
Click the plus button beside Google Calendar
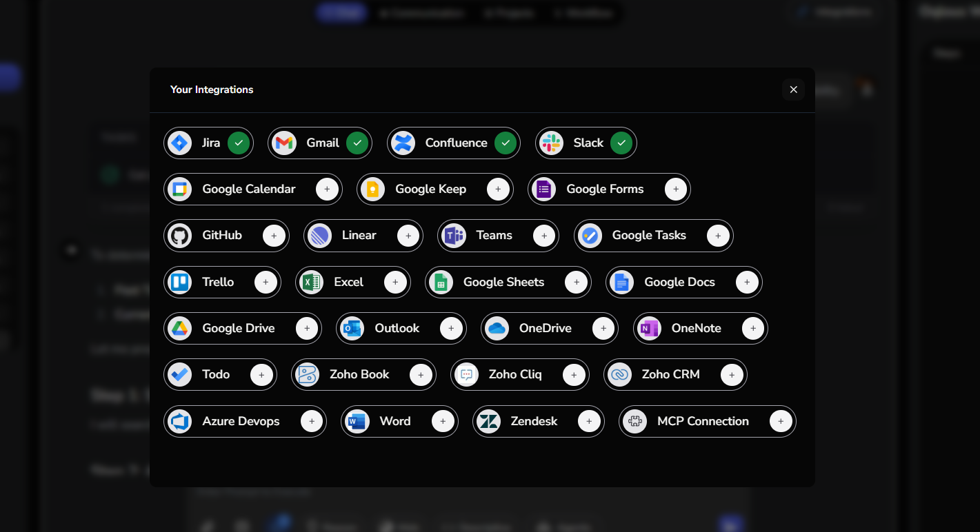[x=327, y=190]
